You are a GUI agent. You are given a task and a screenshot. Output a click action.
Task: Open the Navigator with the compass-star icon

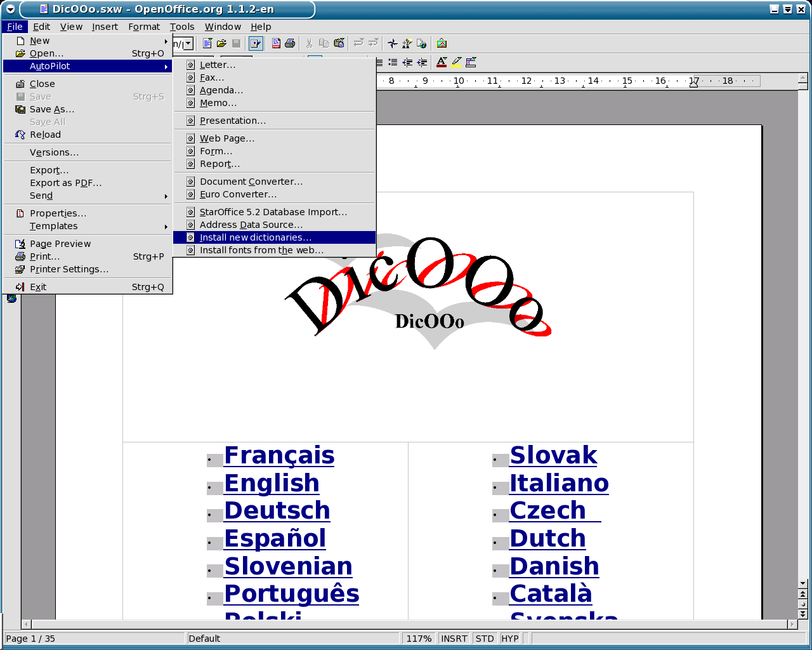coord(393,44)
